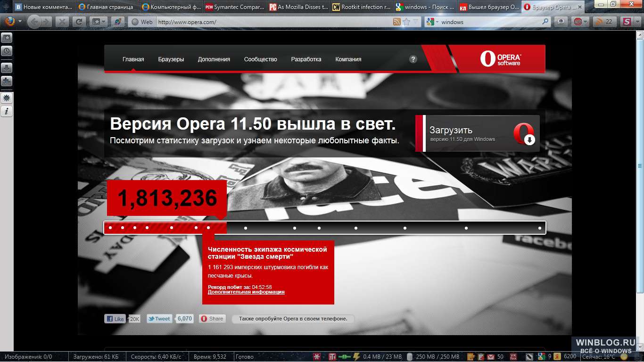
Task: Click the lightning bolt status bar icon
Action: pyautogui.click(x=357, y=357)
